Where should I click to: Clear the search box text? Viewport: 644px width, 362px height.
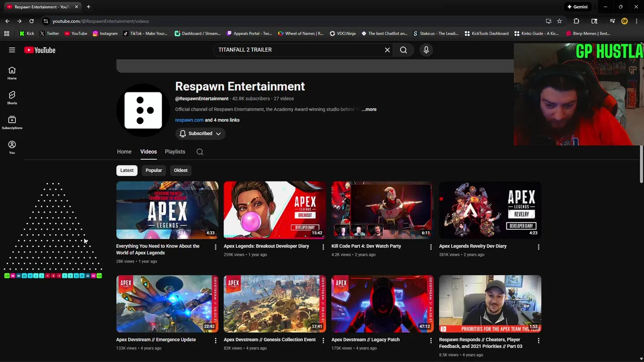tap(387, 50)
